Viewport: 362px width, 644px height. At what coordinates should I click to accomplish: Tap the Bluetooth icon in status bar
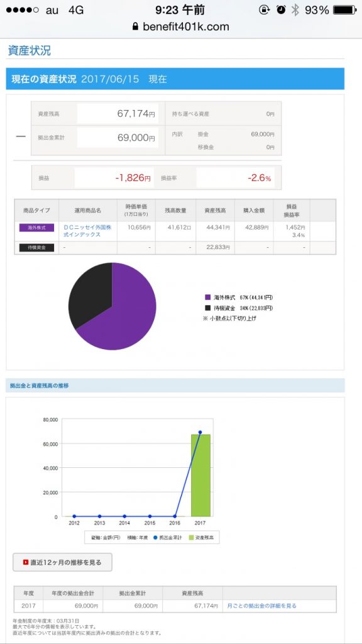click(x=295, y=10)
